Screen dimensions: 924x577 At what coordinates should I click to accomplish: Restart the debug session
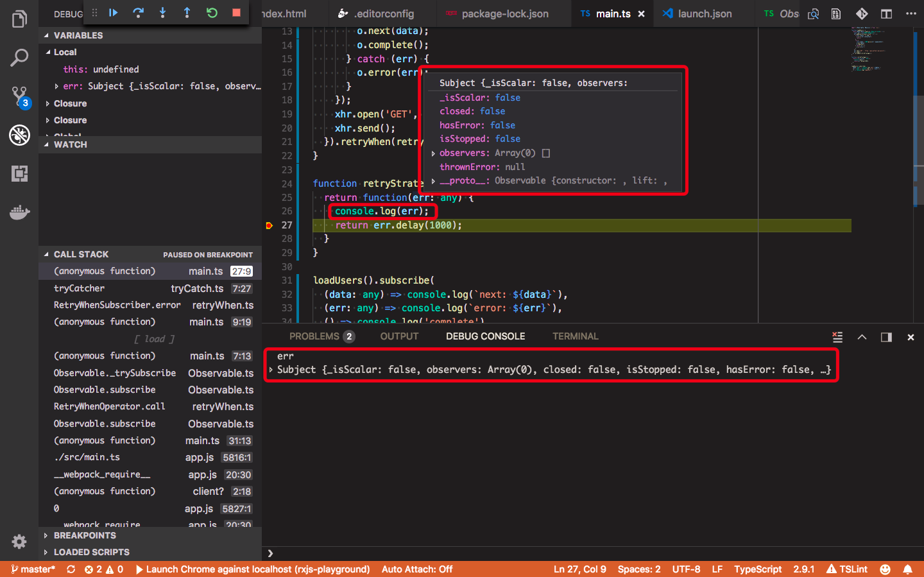coord(212,12)
